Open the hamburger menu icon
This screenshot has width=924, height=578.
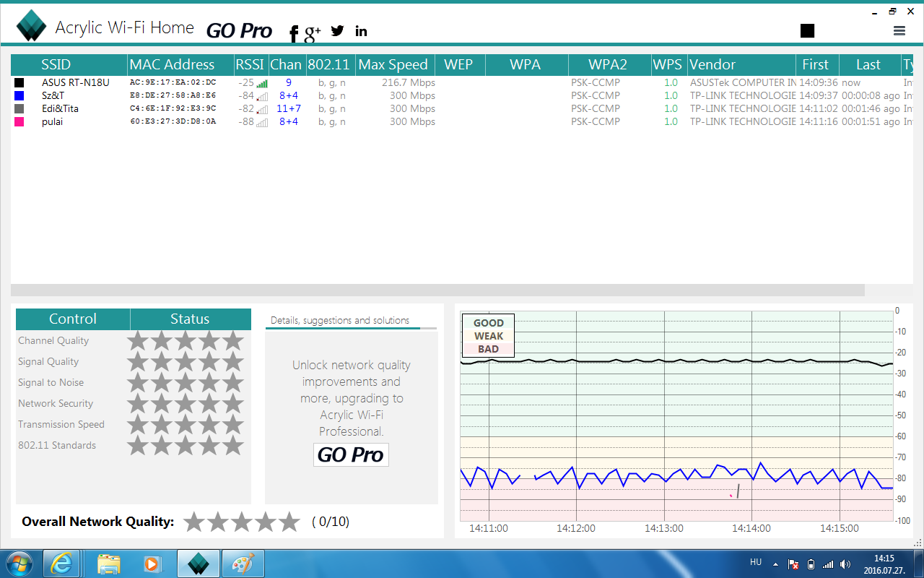coord(899,30)
